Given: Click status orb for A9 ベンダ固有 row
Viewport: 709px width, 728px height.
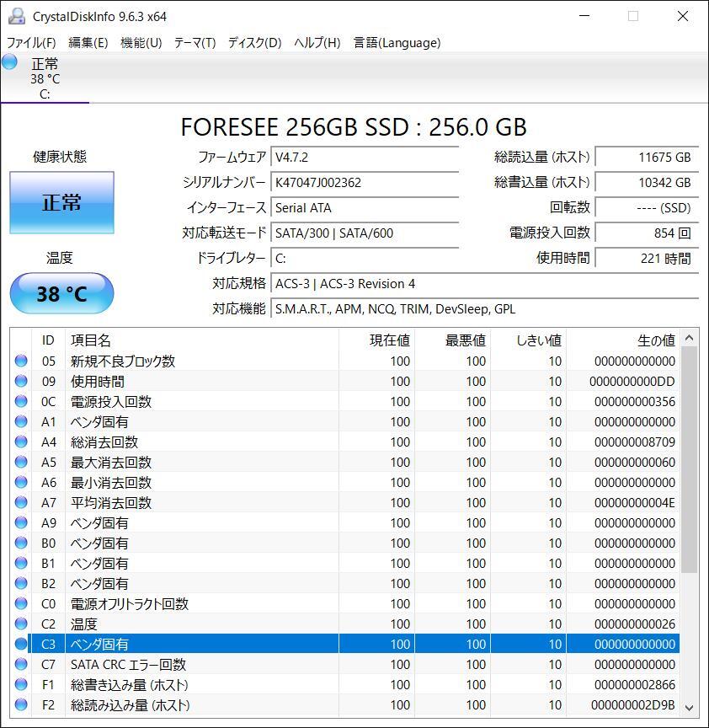Looking at the screenshot, I should [21, 522].
